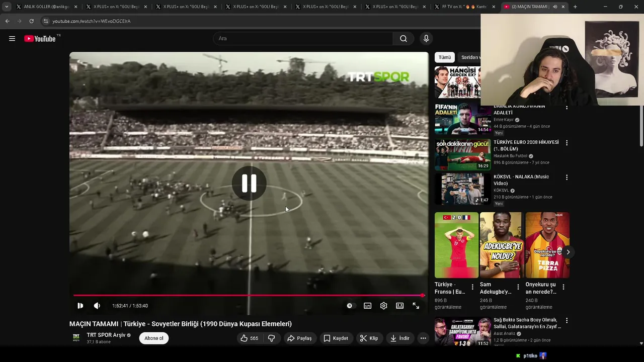Share the video with Paylaş
644x362 pixels.
tap(299, 338)
